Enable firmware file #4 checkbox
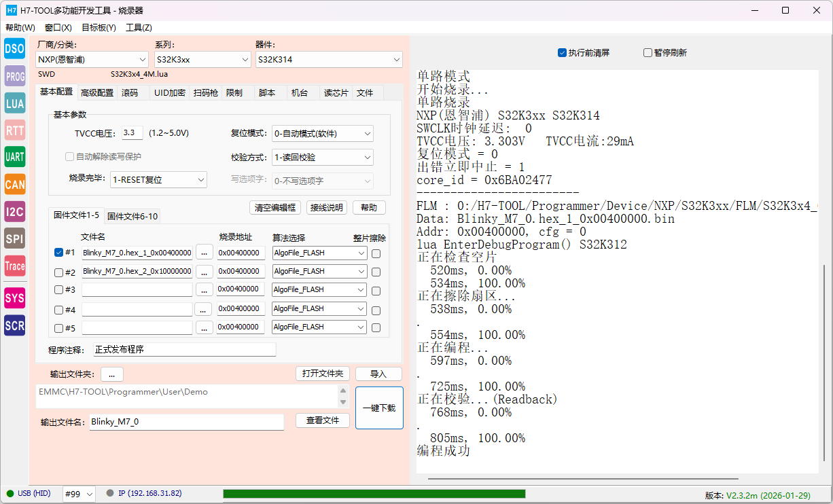 59,310
